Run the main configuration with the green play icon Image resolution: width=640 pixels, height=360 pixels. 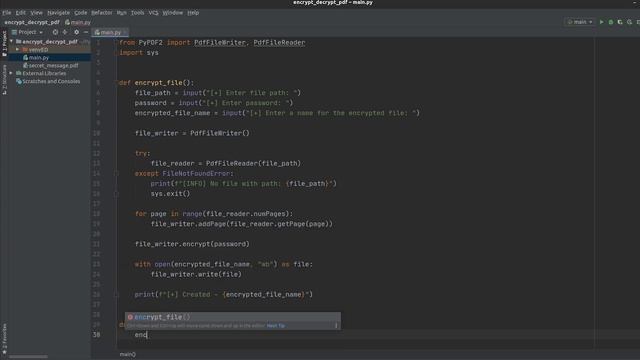(601, 22)
